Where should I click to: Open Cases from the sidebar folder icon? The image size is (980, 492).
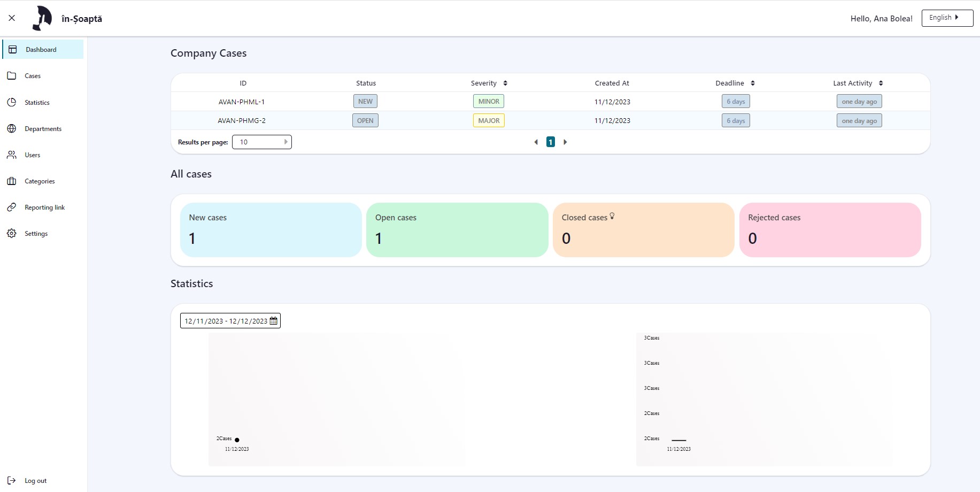coord(12,76)
